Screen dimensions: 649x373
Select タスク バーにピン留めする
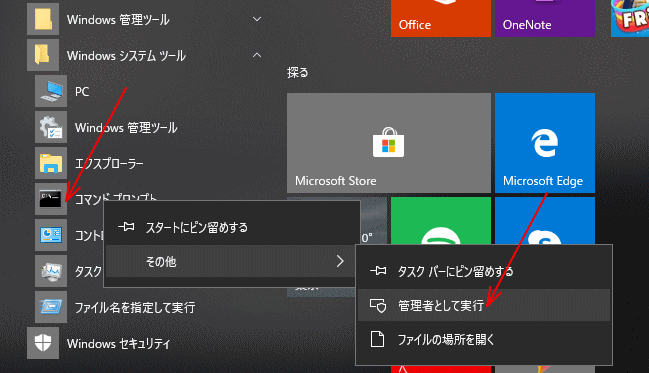pyautogui.click(x=484, y=271)
